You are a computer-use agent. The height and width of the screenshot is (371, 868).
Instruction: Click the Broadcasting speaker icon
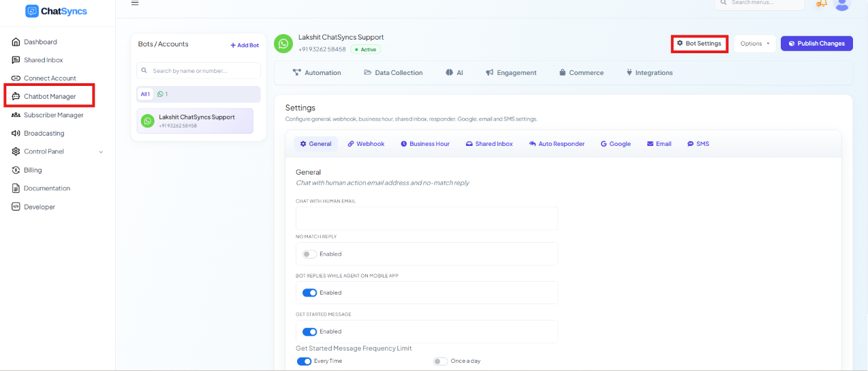[16, 133]
